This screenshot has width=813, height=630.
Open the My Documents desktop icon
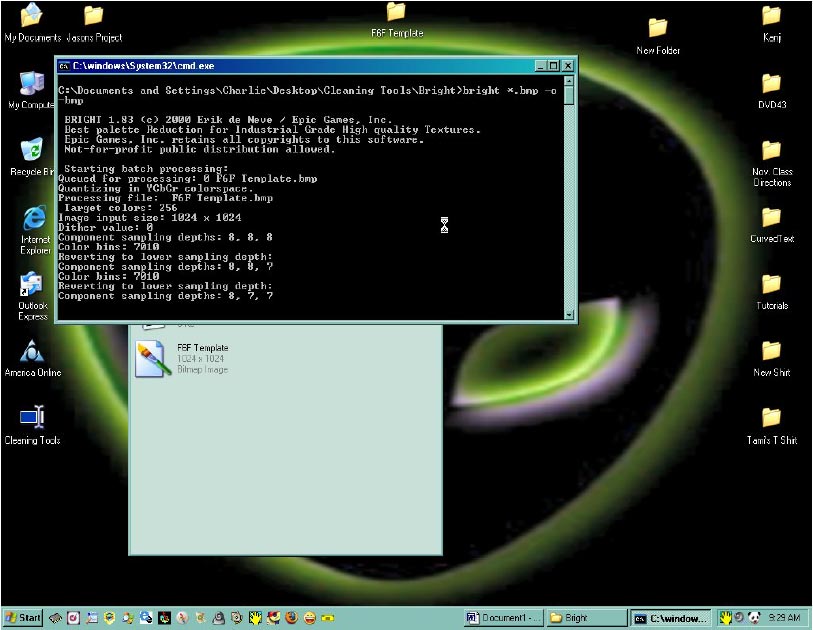point(31,16)
